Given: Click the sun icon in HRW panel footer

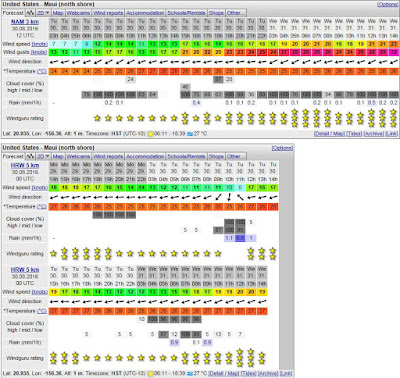Looking at the screenshot, I should pyautogui.click(x=150, y=373).
